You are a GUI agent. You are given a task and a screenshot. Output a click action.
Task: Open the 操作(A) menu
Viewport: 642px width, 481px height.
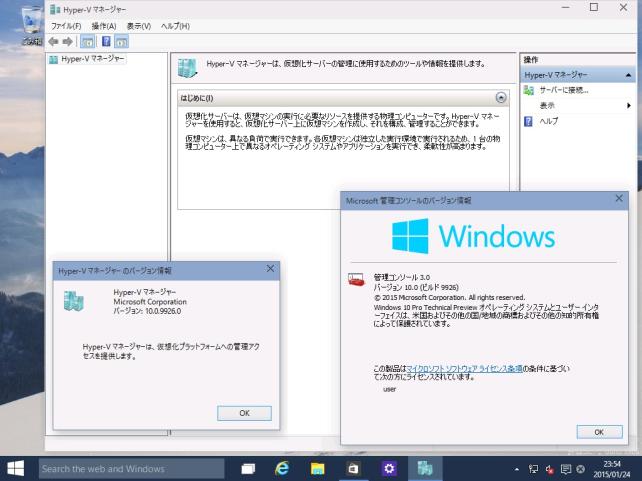(104, 26)
